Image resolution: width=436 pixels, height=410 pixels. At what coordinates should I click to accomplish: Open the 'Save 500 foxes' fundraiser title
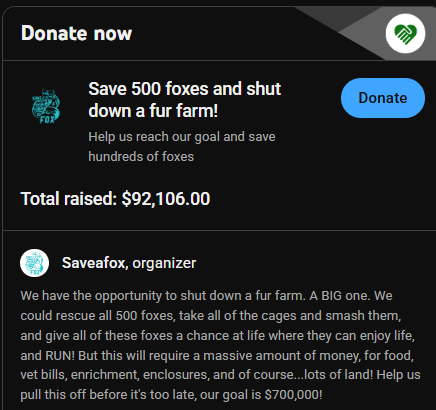click(x=185, y=100)
